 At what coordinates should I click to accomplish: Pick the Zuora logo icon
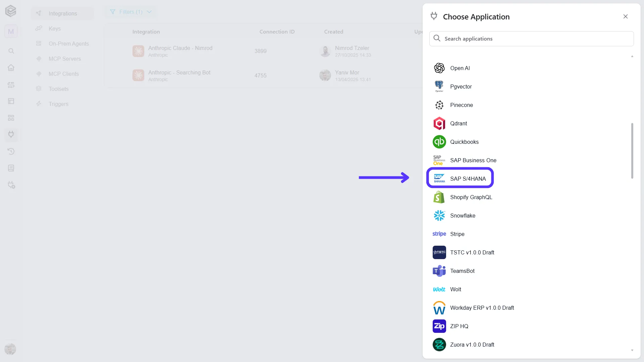point(439,345)
